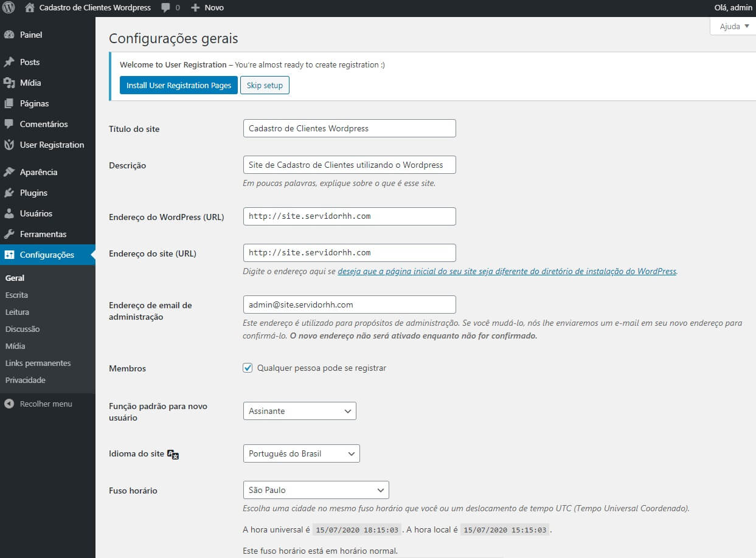756x558 pixels.
Task: Uncheck Qualquer pessoa pode se registrar
Action: (248, 368)
